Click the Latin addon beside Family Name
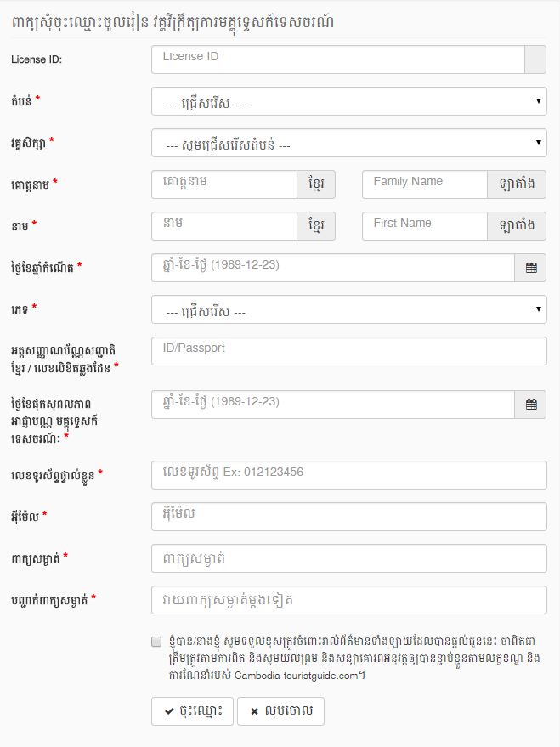The width and height of the screenshot is (560, 747). click(517, 184)
